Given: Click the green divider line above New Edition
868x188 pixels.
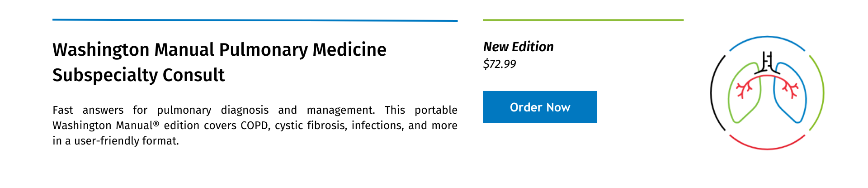Looking at the screenshot, I should pyautogui.click(x=583, y=20).
